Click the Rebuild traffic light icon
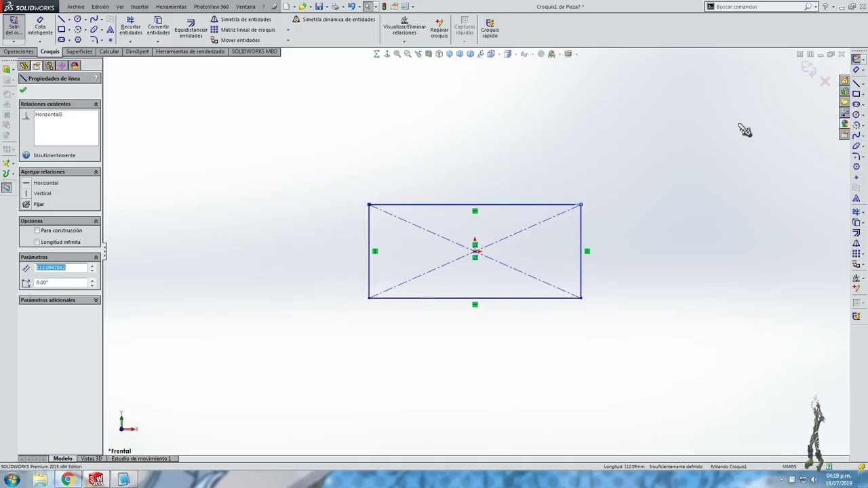Image resolution: width=868 pixels, height=488 pixels. 384,7
